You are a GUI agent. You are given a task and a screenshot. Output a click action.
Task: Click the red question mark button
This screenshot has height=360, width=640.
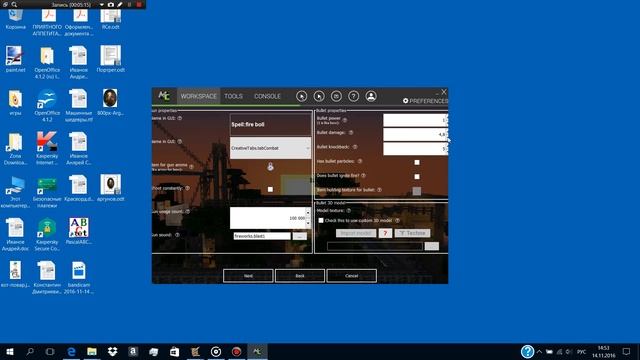[x=385, y=233]
